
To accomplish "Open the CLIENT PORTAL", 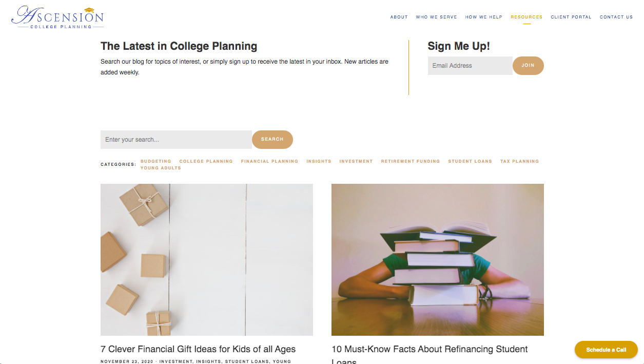I will click(x=571, y=17).
